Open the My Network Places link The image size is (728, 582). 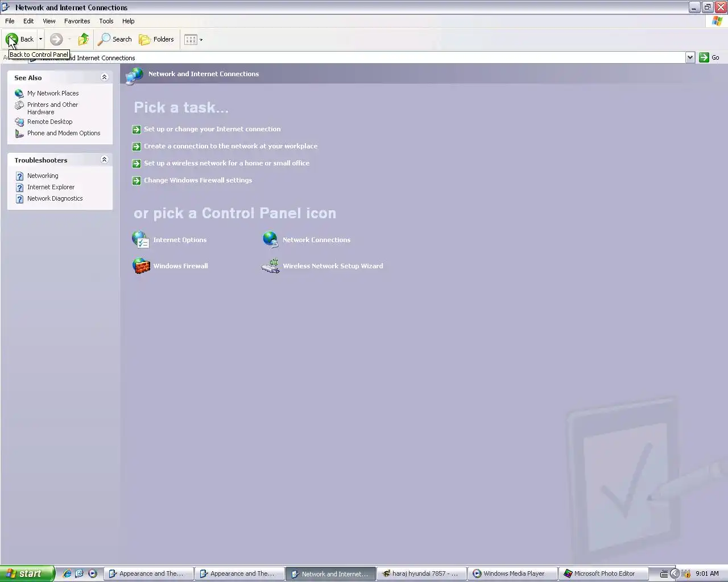(53, 93)
